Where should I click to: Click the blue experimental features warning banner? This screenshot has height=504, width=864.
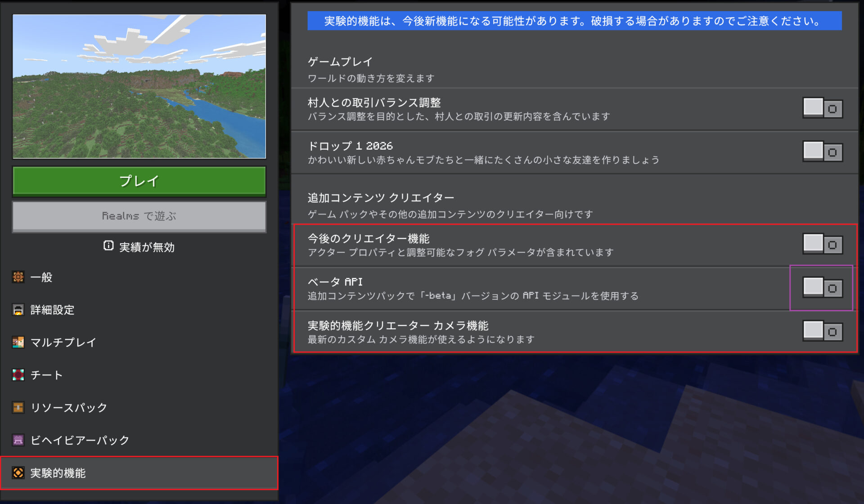(x=574, y=21)
